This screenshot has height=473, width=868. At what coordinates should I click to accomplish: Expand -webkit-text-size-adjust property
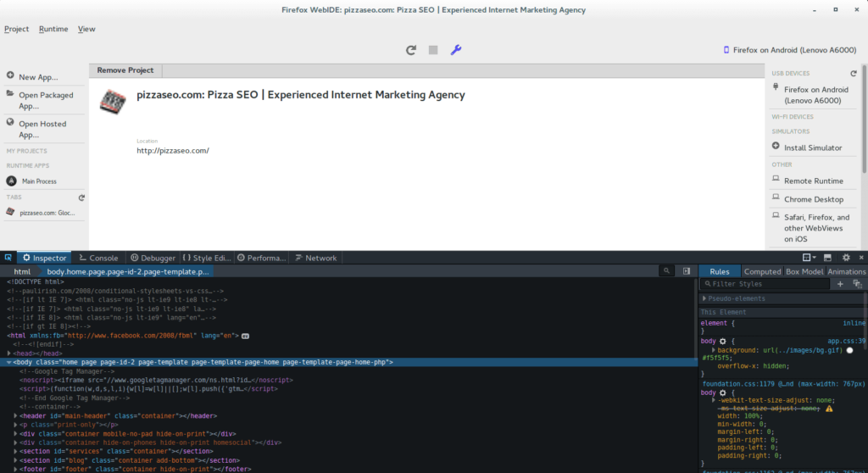(x=713, y=400)
